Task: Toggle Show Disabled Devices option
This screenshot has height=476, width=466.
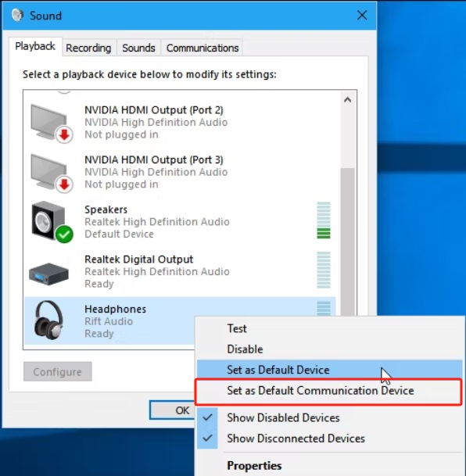Action: [329, 418]
